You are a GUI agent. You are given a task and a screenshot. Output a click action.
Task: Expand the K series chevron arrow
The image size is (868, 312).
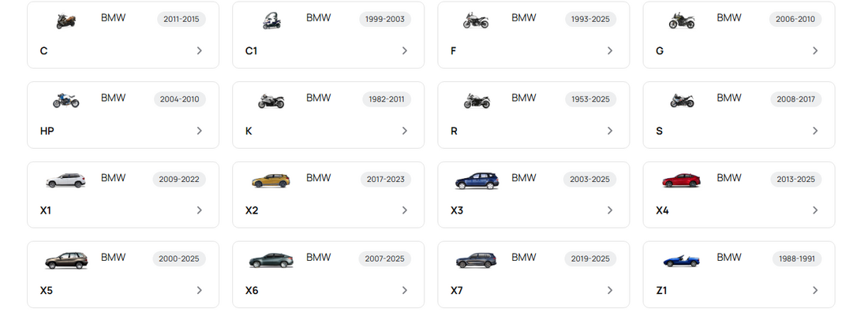[405, 131]
